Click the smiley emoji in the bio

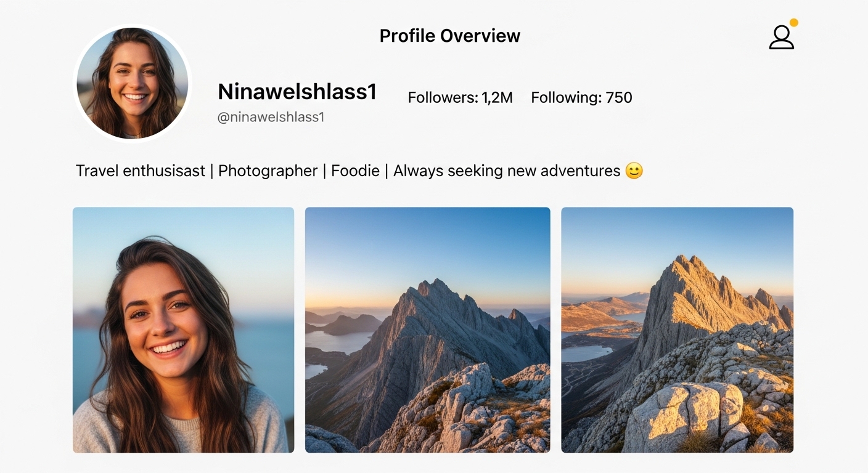point(634,171)
